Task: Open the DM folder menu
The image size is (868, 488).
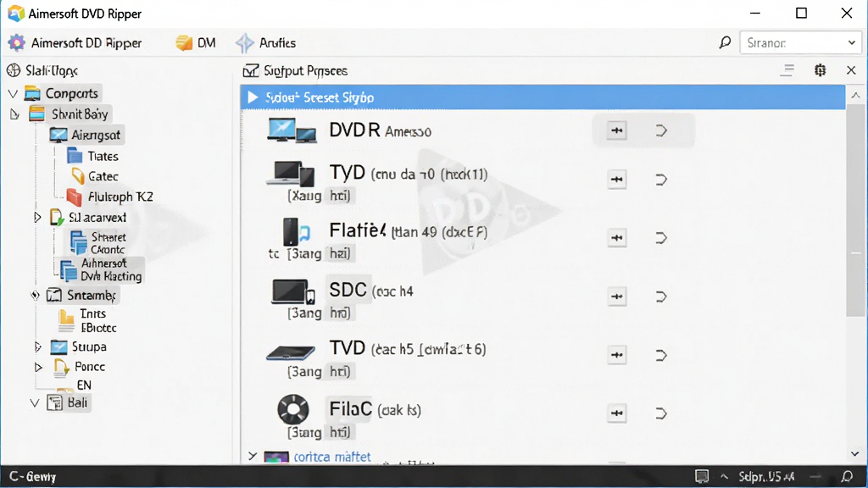Action: click(x=196, y=42)
